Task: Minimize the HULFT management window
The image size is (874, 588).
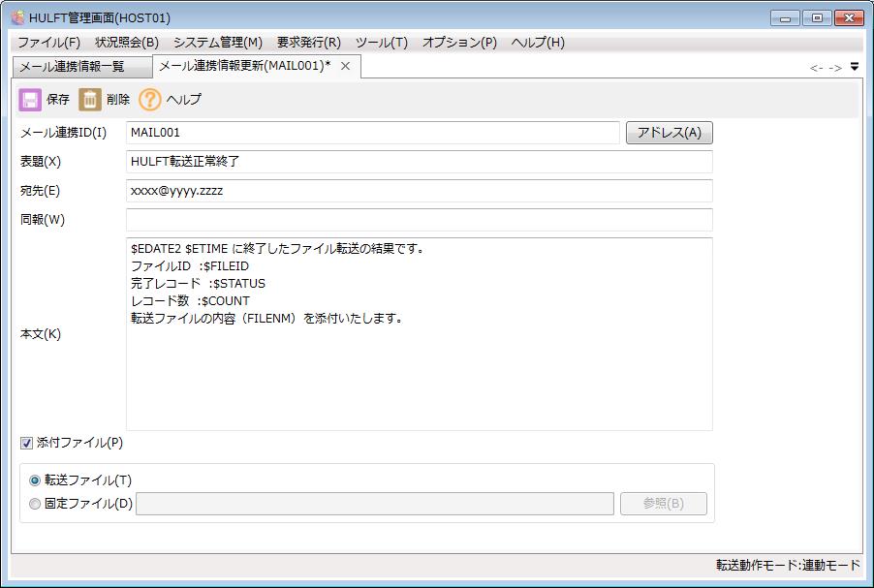Action: click(786, 18)
